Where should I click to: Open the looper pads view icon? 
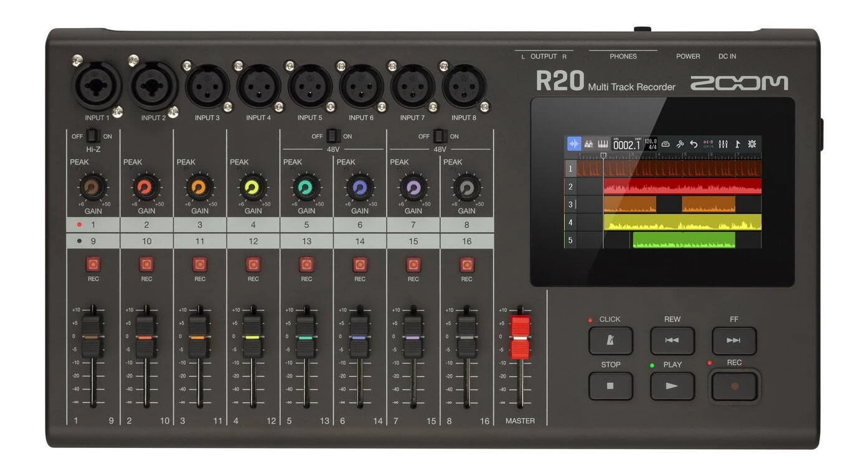click(589, 144)
